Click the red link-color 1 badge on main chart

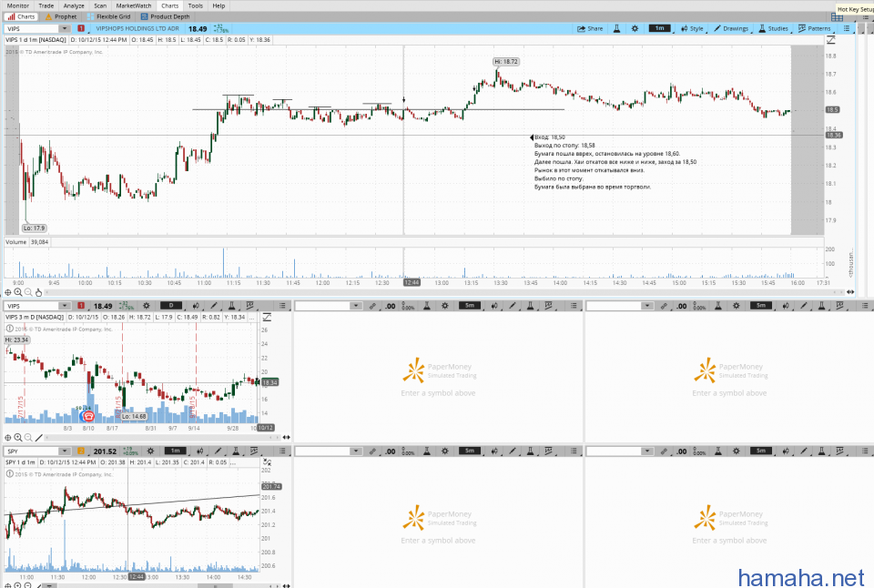click(x=81, y=28)
